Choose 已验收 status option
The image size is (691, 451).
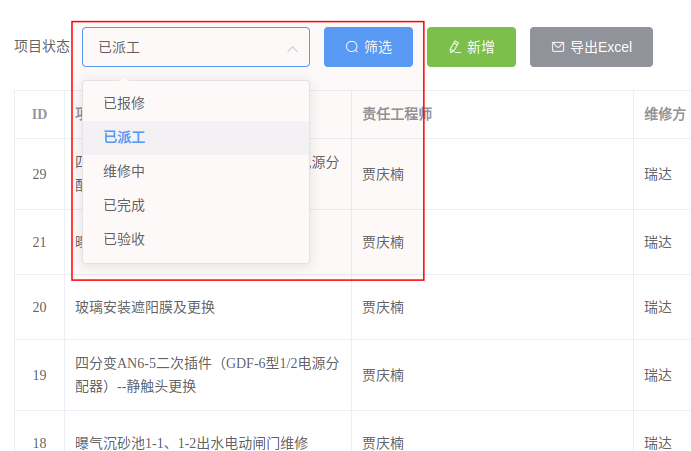click(125, 239)
